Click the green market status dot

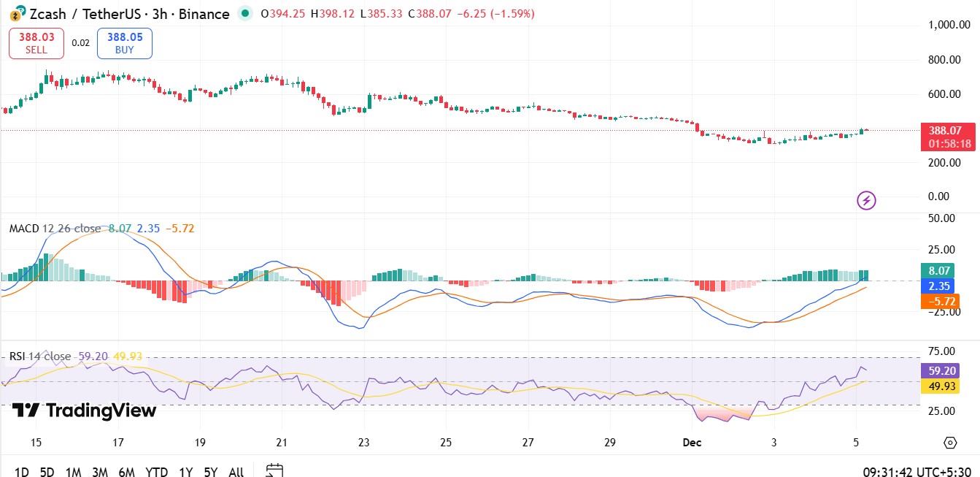[x=245, y=13]
